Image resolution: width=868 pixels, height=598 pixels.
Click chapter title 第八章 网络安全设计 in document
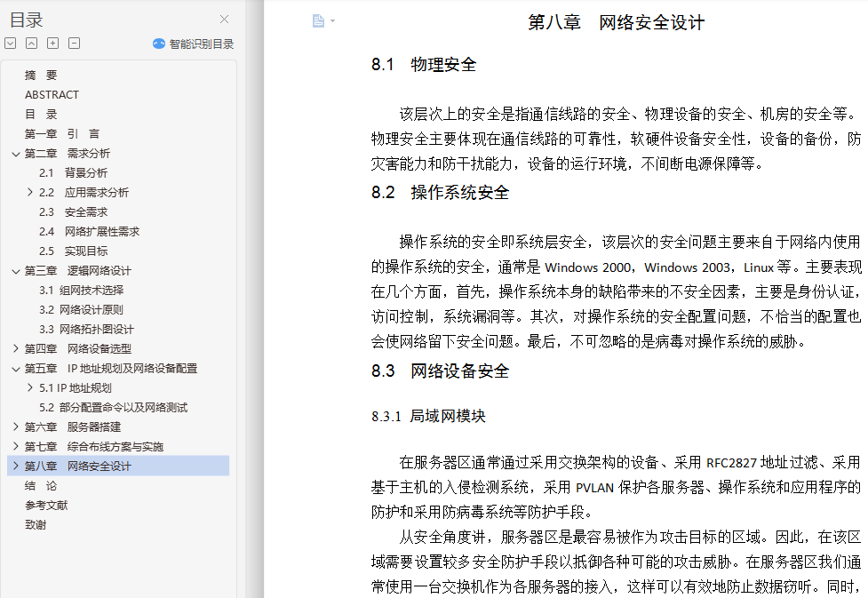(x=616, y=23)
